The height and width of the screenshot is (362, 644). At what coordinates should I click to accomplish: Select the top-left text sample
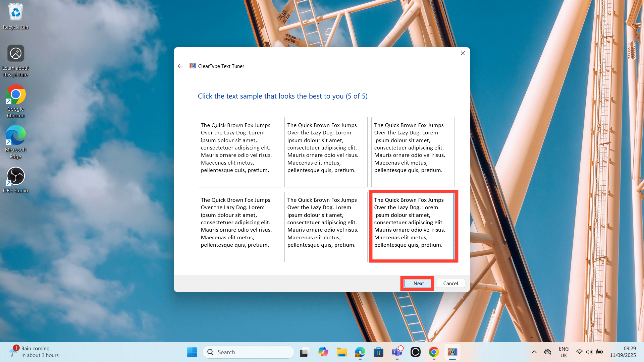click(x=239, y=152)
